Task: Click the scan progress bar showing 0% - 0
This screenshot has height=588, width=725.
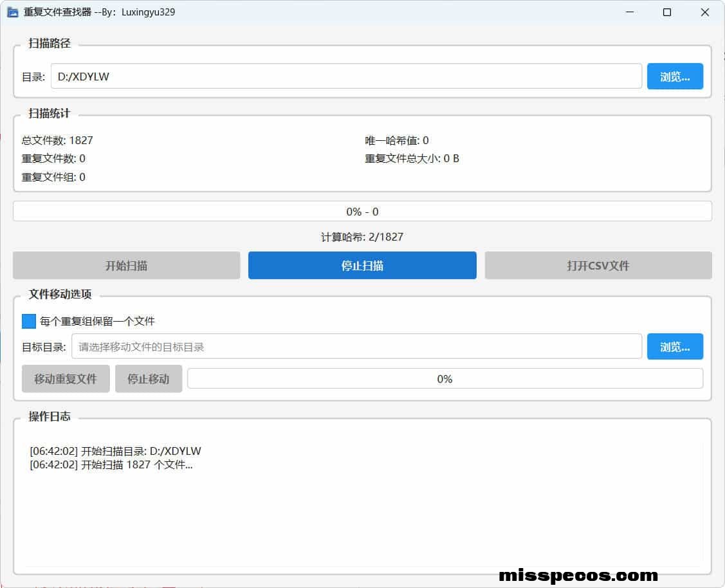Action: pos(362,212)
